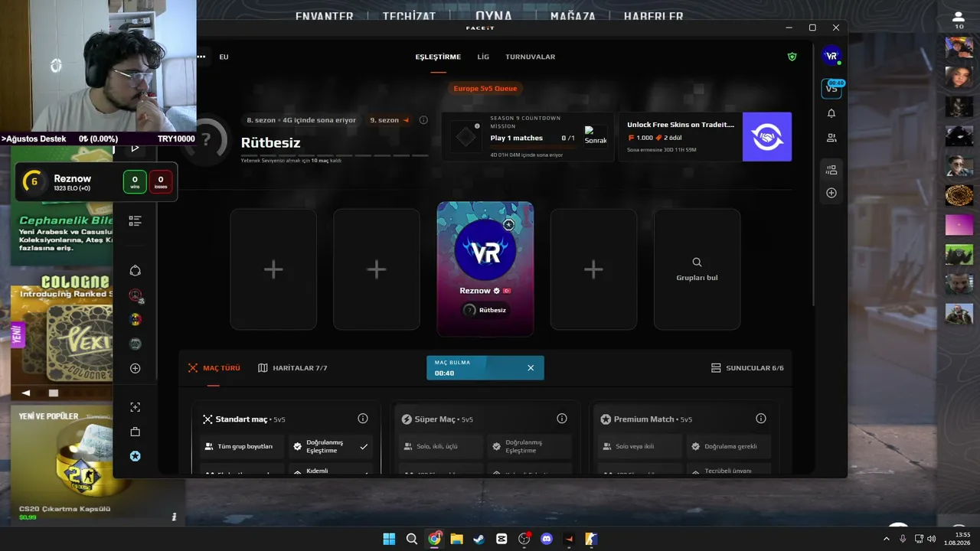This screenshot has width=980, height=551.
Task: Open the Tradeit handshake promo icon
Action: [767, 137]
